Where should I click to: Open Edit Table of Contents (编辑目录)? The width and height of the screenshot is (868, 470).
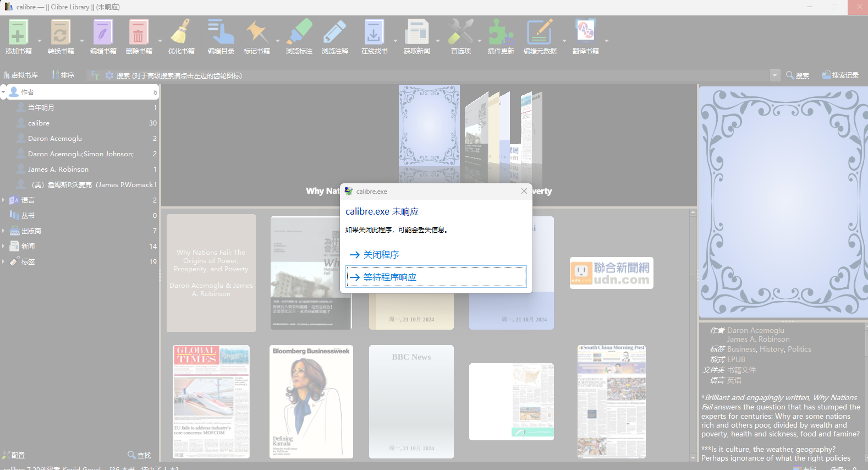coord(221,32)
